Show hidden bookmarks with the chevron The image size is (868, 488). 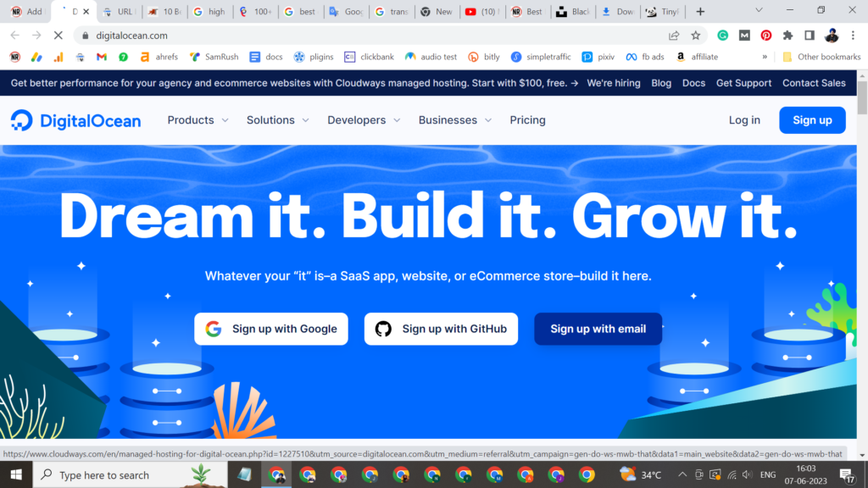click(x=765, y=57)
